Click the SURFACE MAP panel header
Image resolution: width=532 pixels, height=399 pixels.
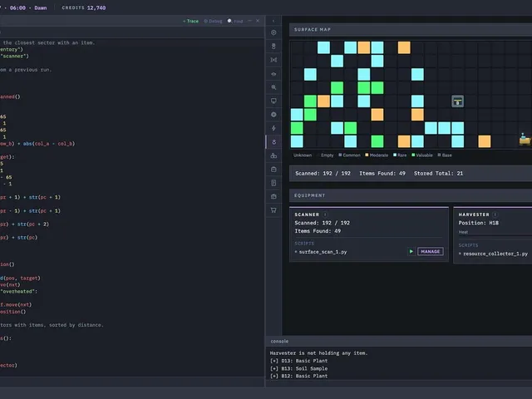click(x=411, y=30)
